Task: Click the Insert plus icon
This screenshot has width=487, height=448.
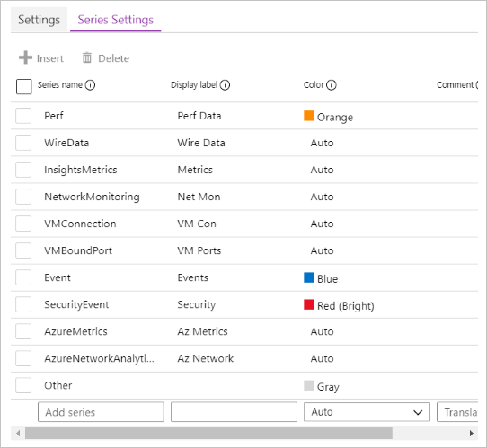Action: click(x=25, y=57)
